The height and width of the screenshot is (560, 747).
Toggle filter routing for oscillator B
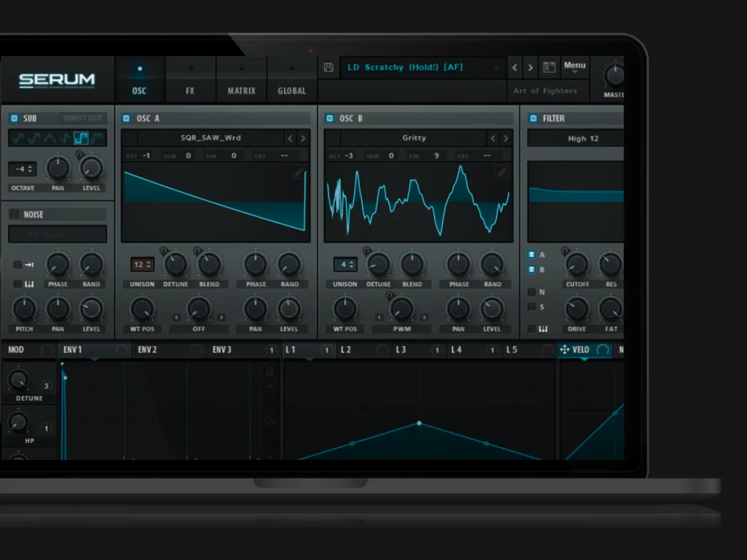(x=532, y=270)
